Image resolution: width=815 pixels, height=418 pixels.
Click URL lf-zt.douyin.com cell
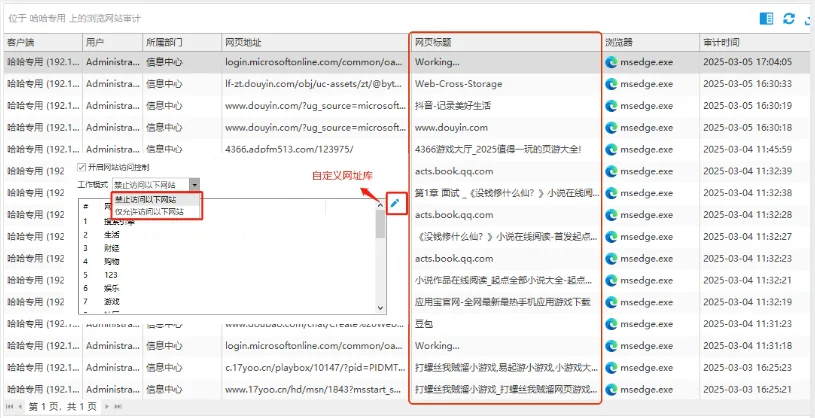coord(315,84)
